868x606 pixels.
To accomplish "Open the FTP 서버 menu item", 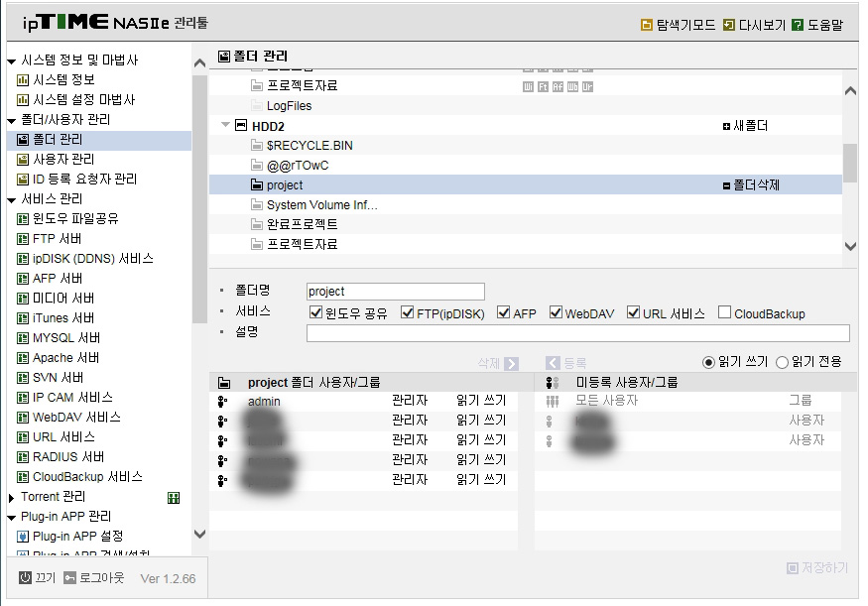I will (57, 238).
